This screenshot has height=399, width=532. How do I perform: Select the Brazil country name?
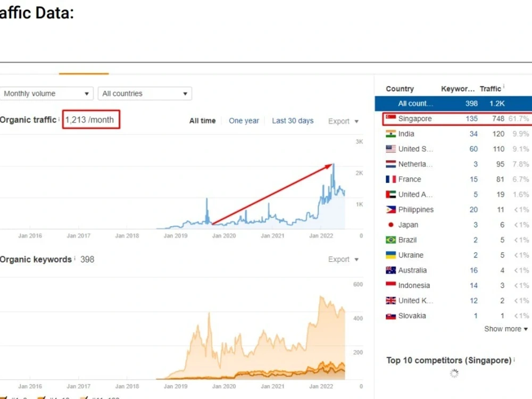click(407, 240)
